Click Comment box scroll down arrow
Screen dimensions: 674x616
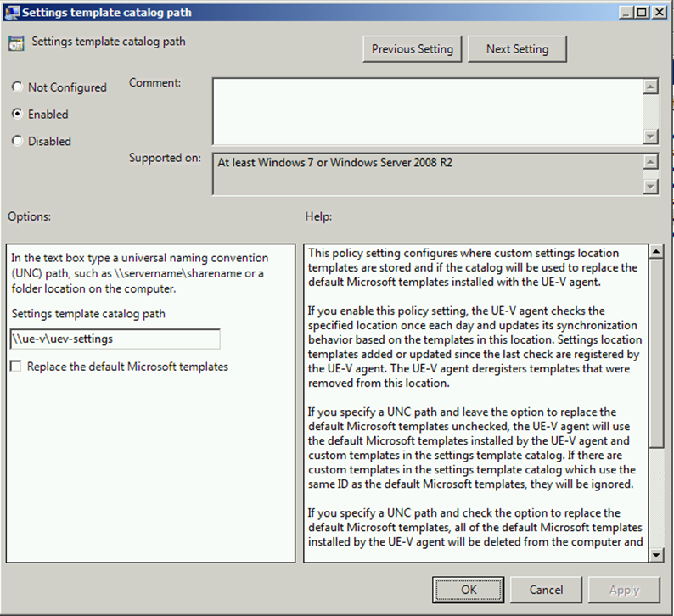651,137
